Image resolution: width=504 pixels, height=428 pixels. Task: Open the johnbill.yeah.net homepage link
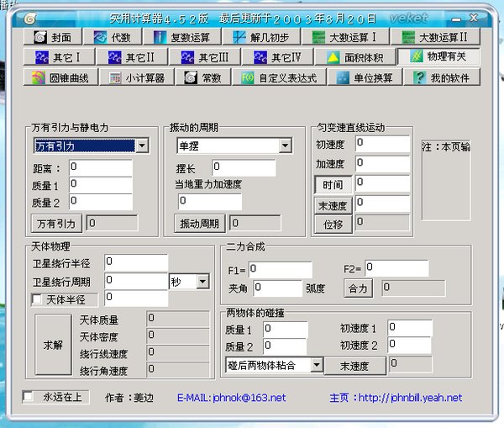[410, 398]
